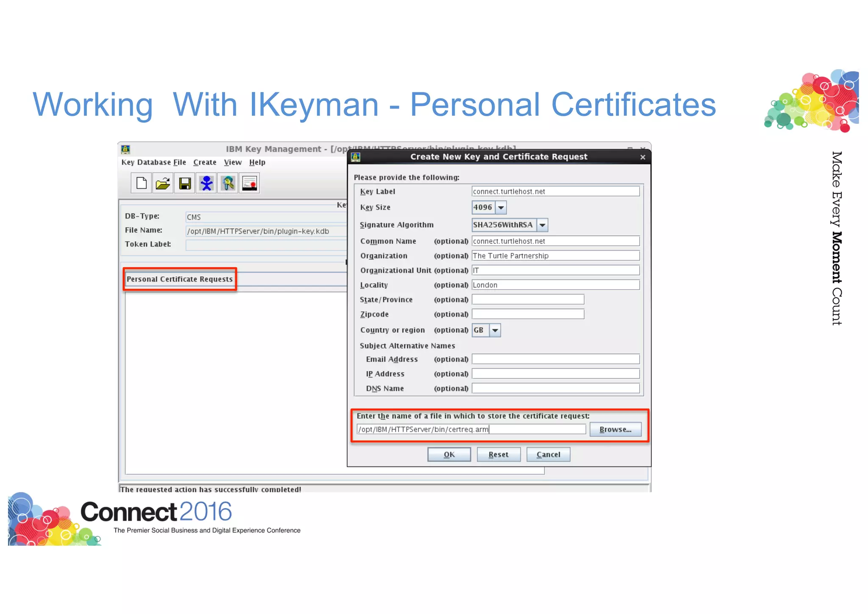Click the certificate request file path field
868x614 pixels.
tap(471, 429)
